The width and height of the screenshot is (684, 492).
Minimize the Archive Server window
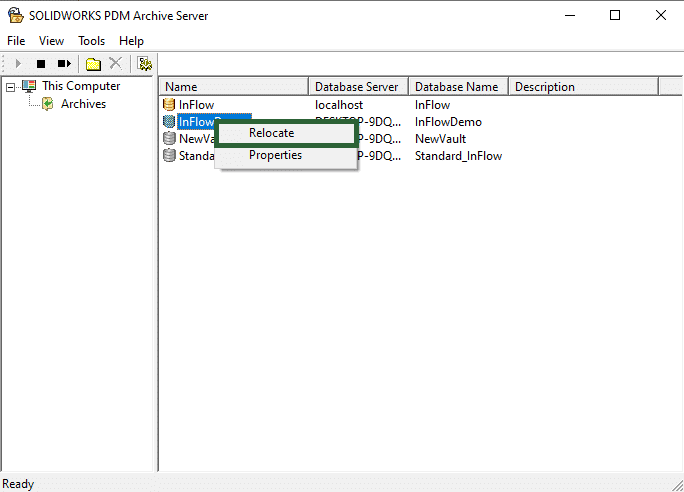click(x=570, y=15)
